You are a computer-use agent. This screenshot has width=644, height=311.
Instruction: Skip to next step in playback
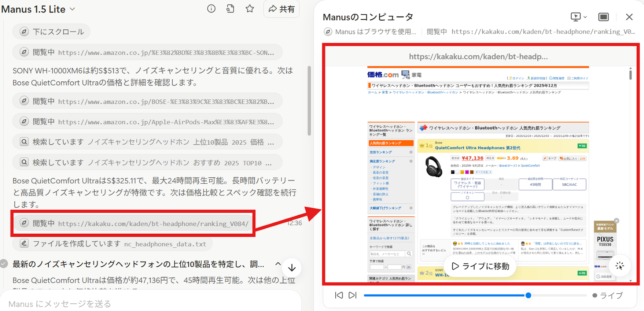[353, 295]
